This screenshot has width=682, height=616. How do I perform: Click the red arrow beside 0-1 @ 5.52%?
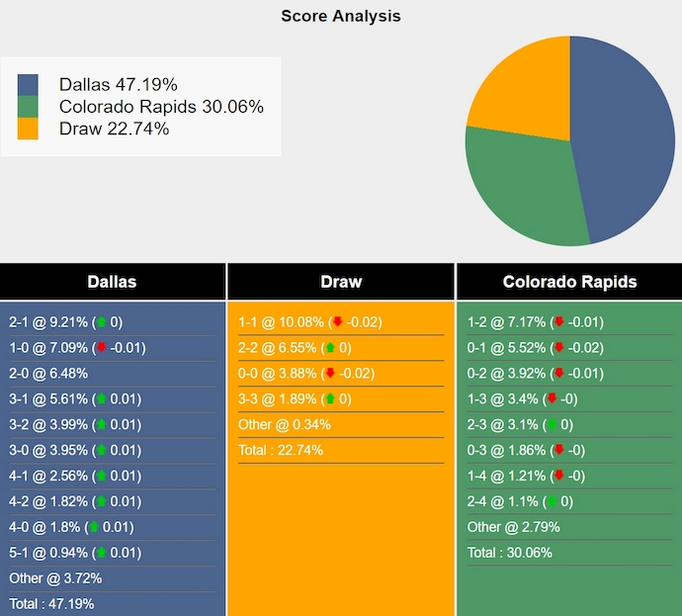click(559, 348)
